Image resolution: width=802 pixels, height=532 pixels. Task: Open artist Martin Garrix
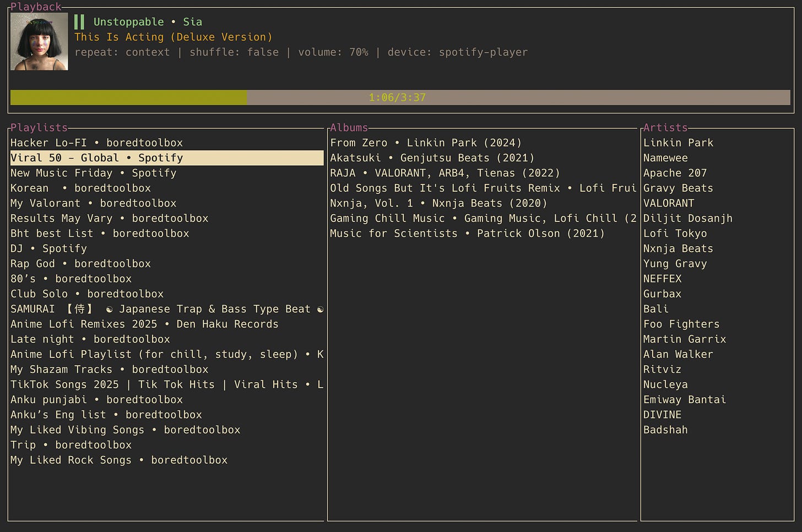click(x=685, y=339)
